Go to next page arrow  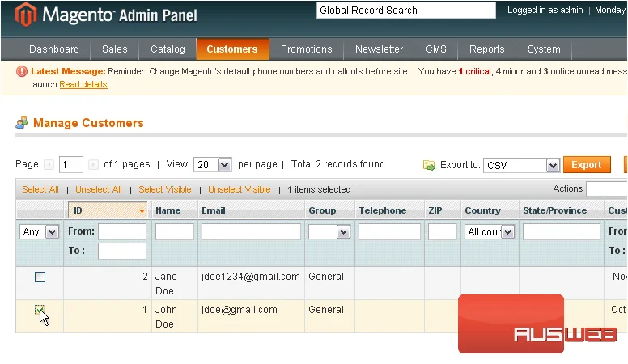point(93,164)
